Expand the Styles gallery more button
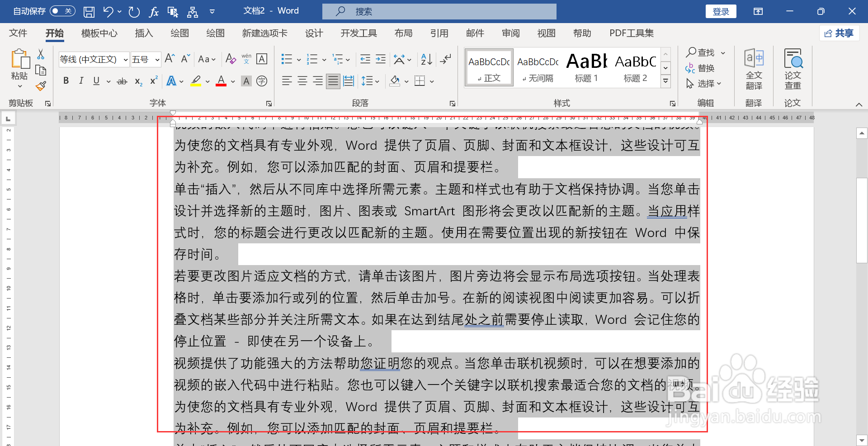Viewport: 868px width, 446px height. [x=665, y=81]
